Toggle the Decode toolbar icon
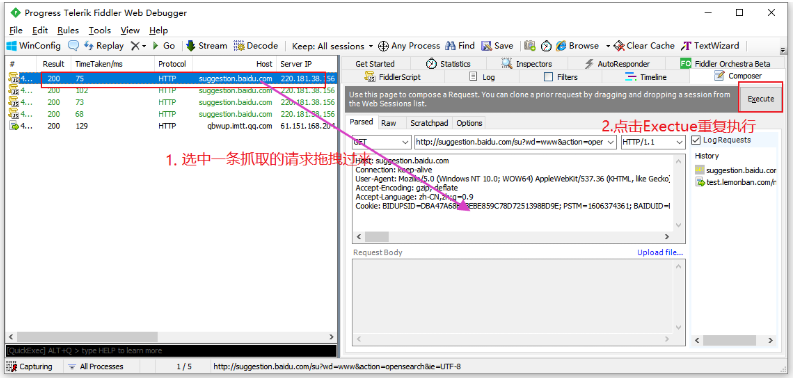Viewport: 794px width, 378px height. point(239,46)
